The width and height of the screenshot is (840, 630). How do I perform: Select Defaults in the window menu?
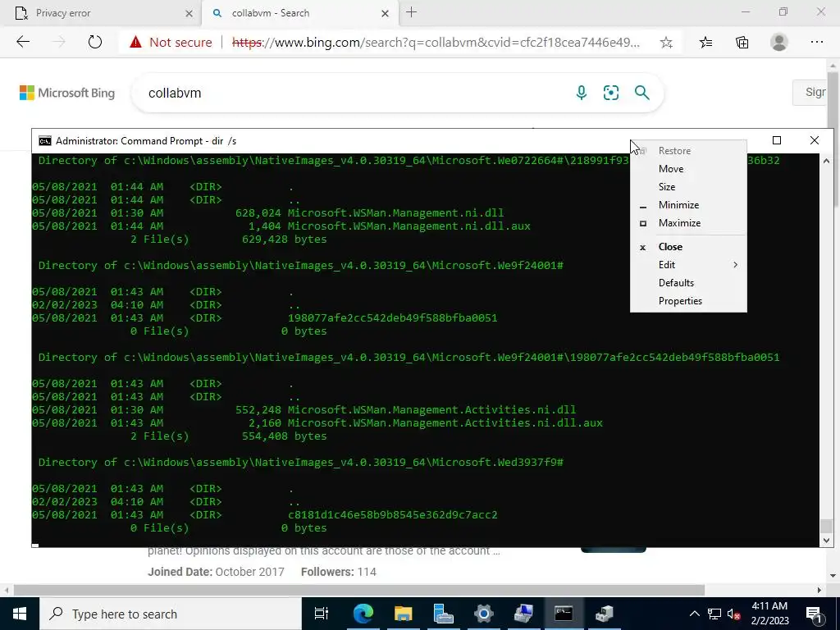(x=688, y=283)
